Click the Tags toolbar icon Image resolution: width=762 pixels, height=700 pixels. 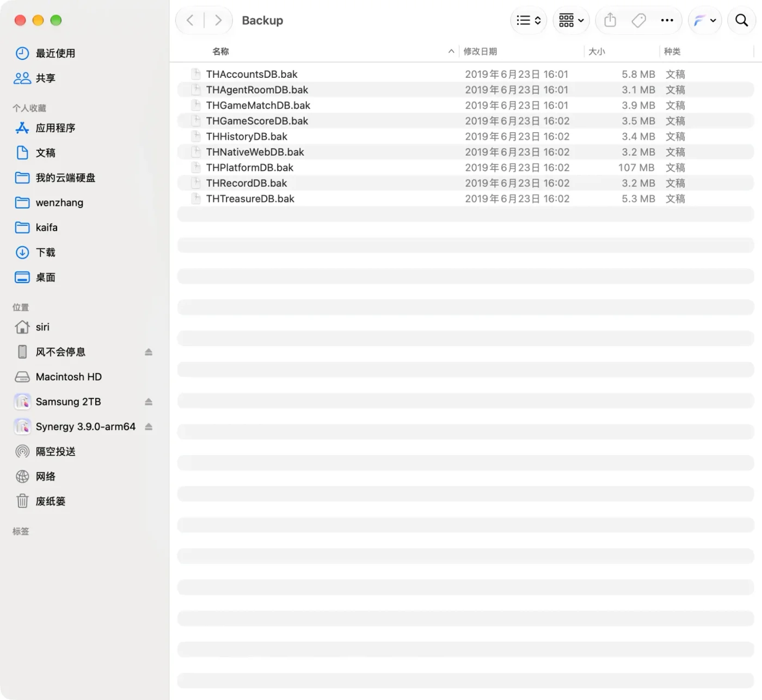click(x=638, y=21)
